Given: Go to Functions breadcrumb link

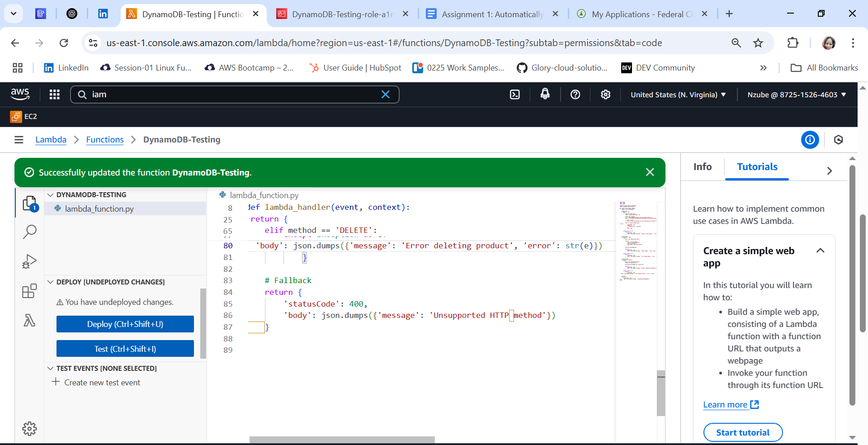Looking at the screenshot, I should point(105,140).
